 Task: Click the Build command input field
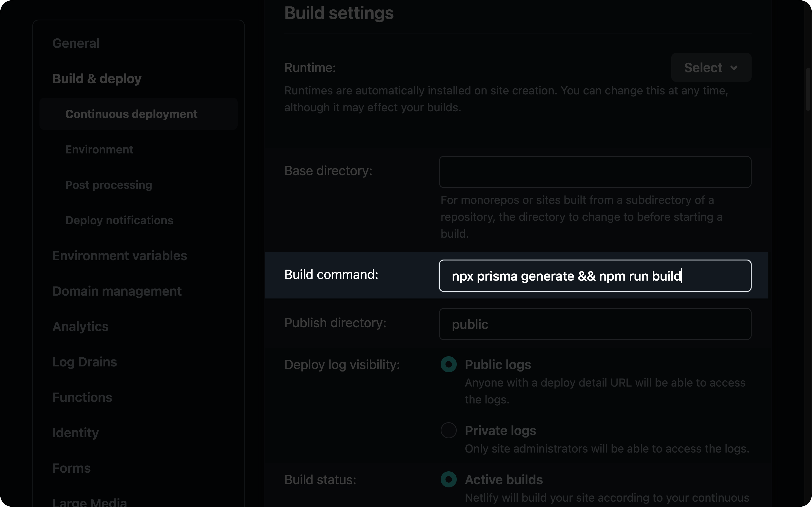coord(595,276)
